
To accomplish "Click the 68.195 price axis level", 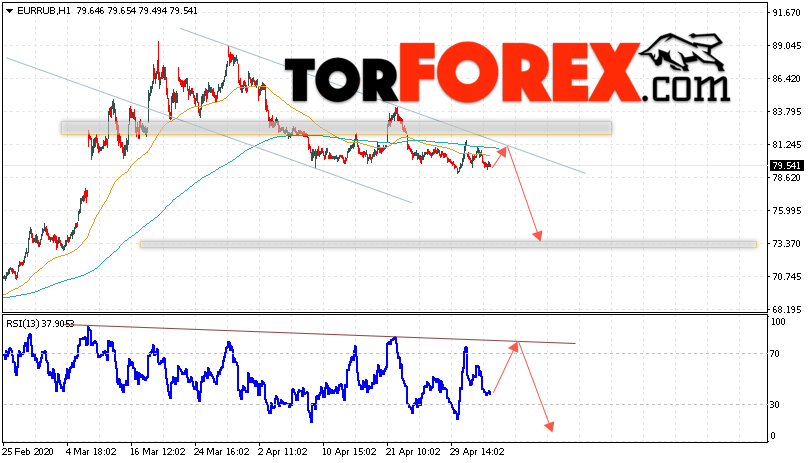I will [x=787, y=309].
